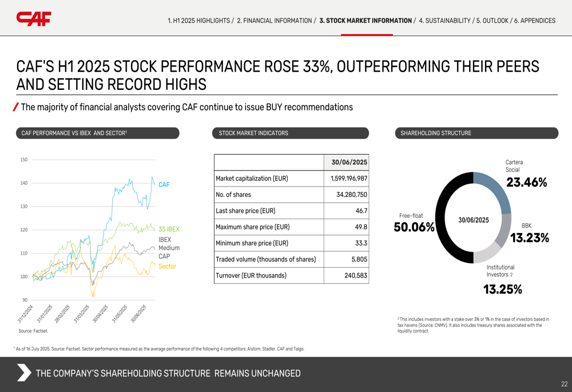Click the Institutional Investors 13.25% figure
The width and height of the screenshot is (572, 392).
502,290
